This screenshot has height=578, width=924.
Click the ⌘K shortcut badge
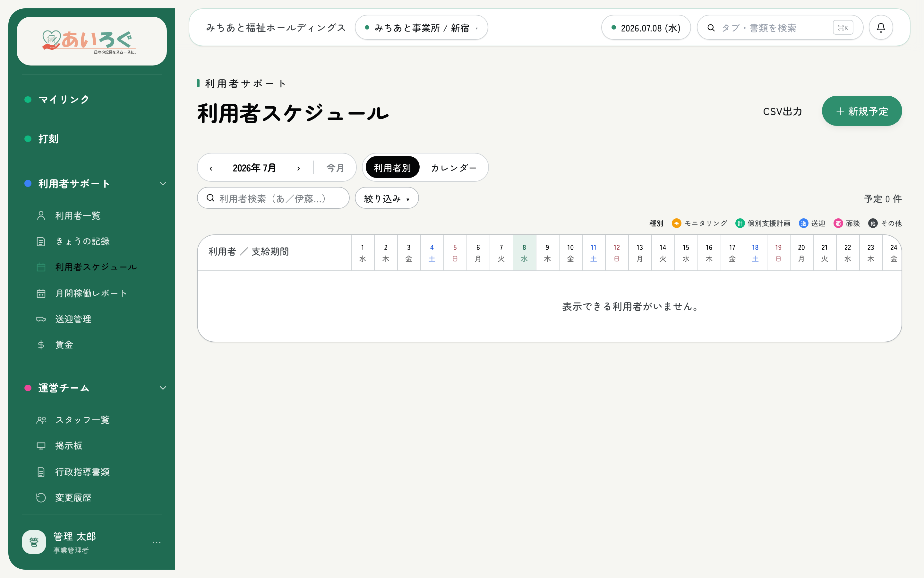[x=843, y=28]
